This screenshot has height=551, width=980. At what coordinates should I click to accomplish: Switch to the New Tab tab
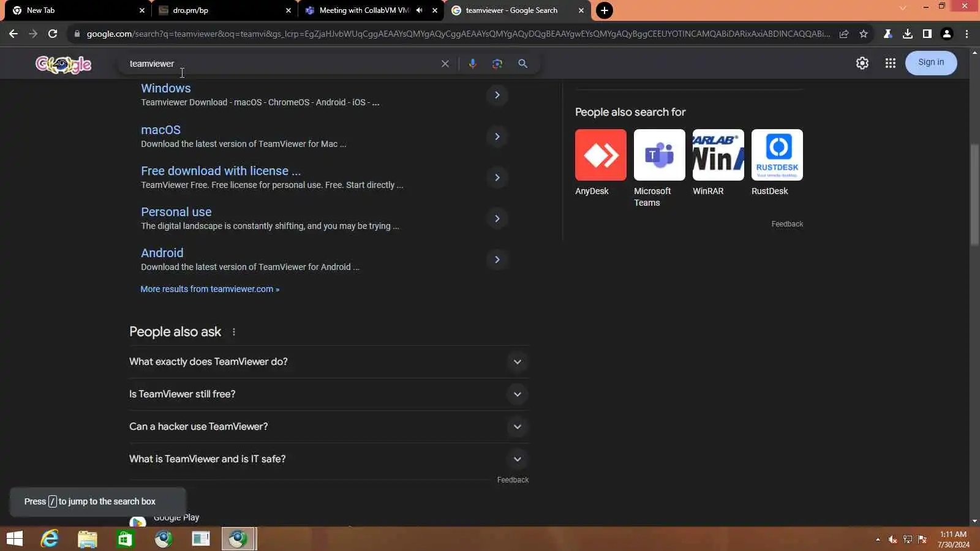[77, 10]
